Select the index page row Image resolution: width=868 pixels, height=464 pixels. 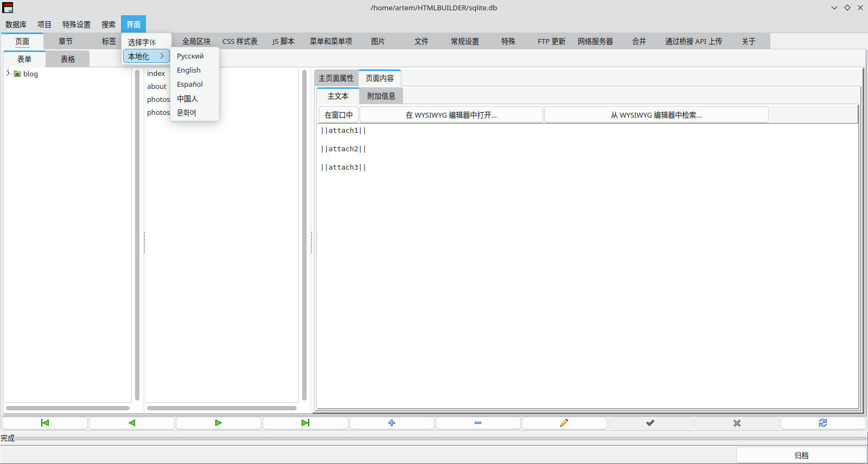tap(156, 74)
